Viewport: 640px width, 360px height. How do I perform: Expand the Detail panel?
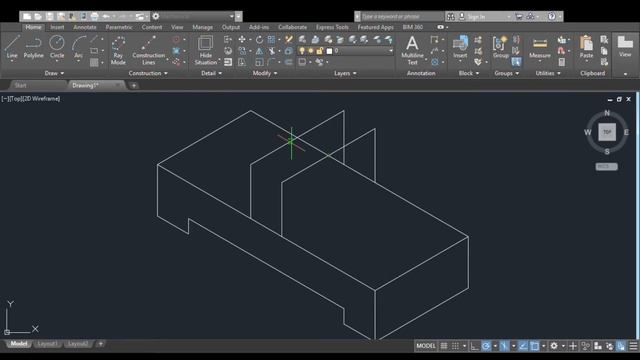point(211,73)
